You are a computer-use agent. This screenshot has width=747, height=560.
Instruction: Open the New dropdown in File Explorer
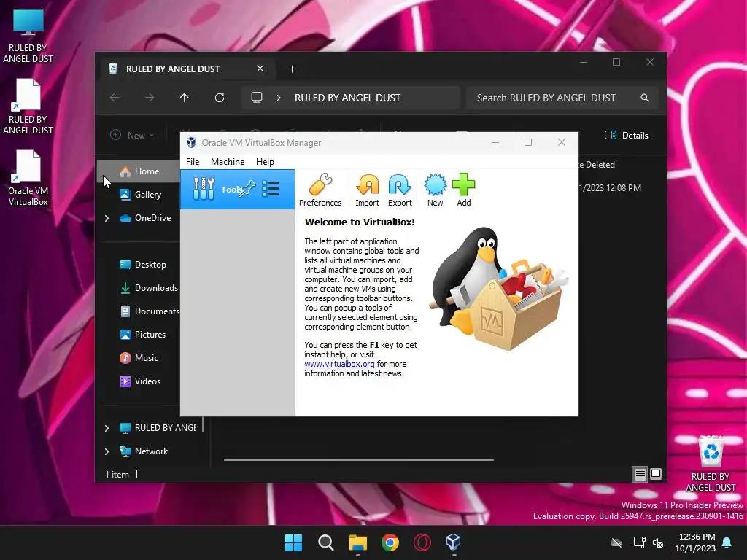click(133, 135)
